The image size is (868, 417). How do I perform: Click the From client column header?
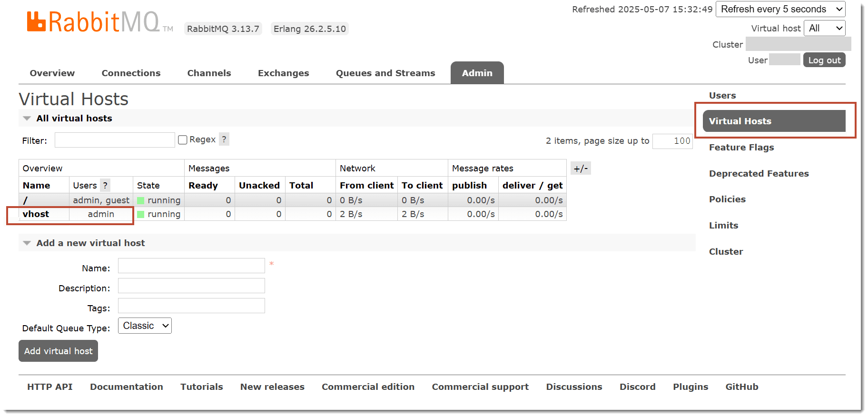[x=367, y=185]
